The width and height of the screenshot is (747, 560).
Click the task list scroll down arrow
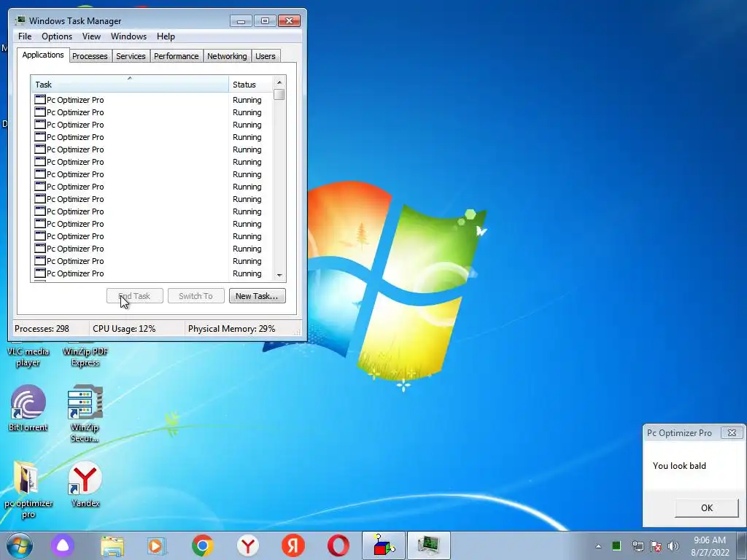[x=279, y=275]
